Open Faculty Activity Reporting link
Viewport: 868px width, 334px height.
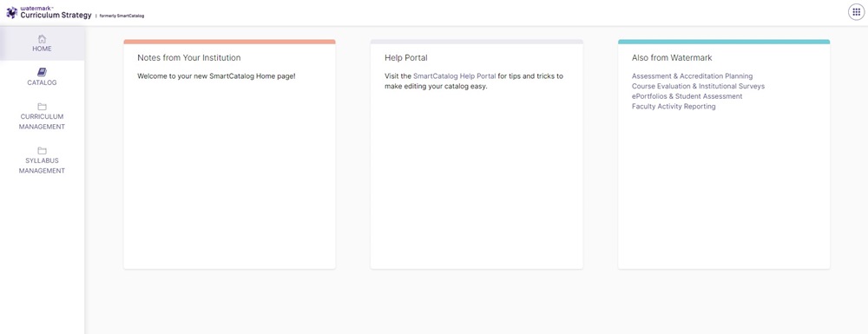coord(674,106)
